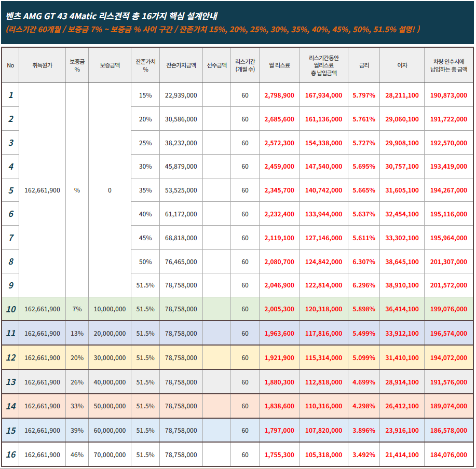Image resolution: width=476 pixels, height=469 pixels.
Task: Click residual percent 40%
Action: tap(145, 214)
